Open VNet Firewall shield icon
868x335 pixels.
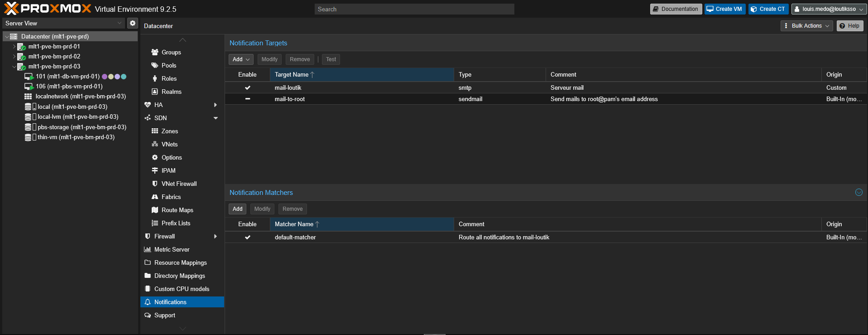tap(155, 184)
